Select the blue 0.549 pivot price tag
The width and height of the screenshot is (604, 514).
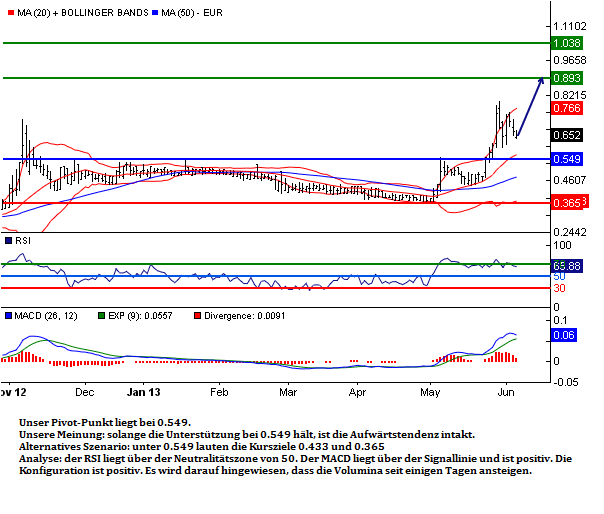(567, 159)
